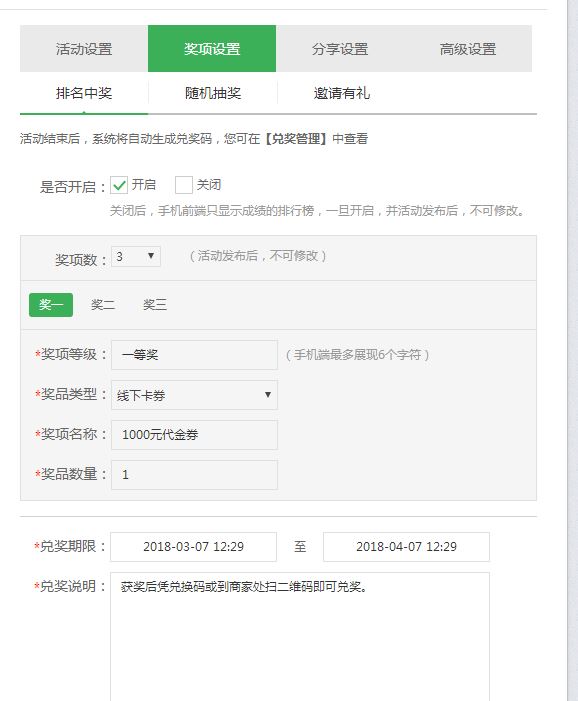Toggle the 开启 checkbox

click(119, 185)
